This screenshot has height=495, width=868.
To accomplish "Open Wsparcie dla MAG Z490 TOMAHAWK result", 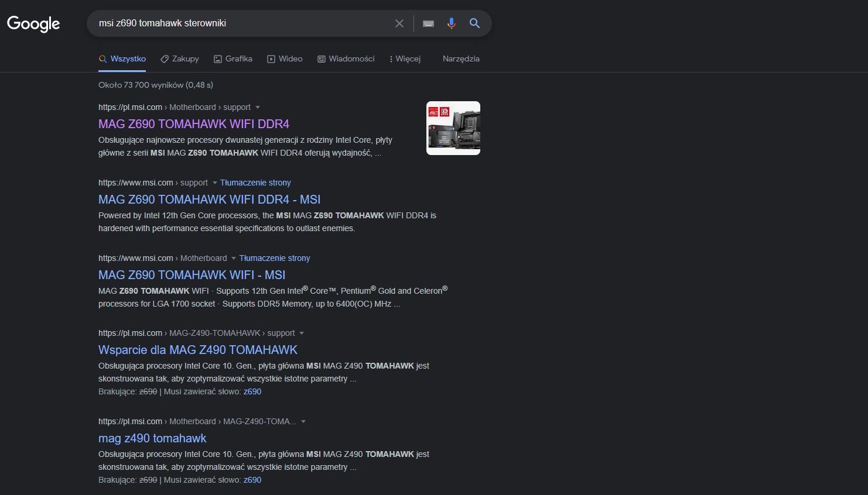I will (198, 350).
